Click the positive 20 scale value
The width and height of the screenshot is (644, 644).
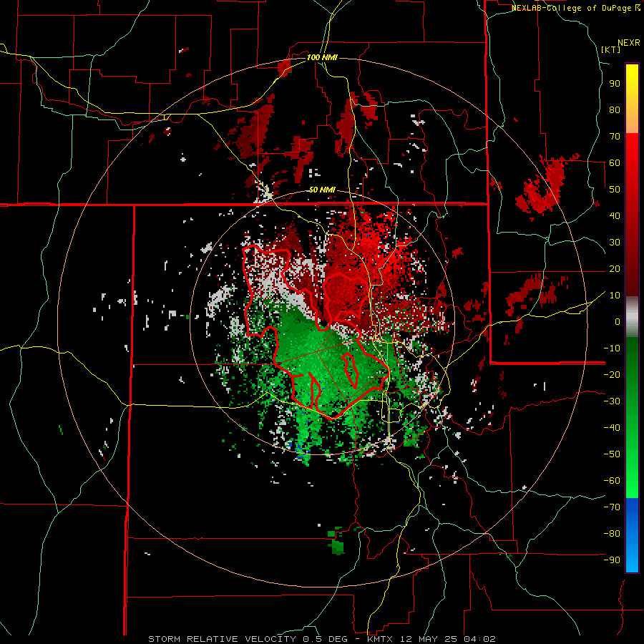pyautogui.click(x=615, y=268)
